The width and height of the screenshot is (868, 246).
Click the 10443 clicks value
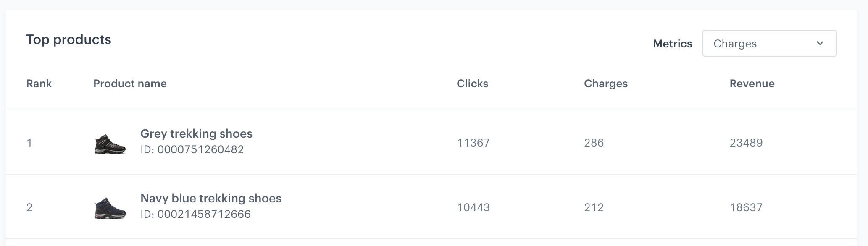pos(473,207)
